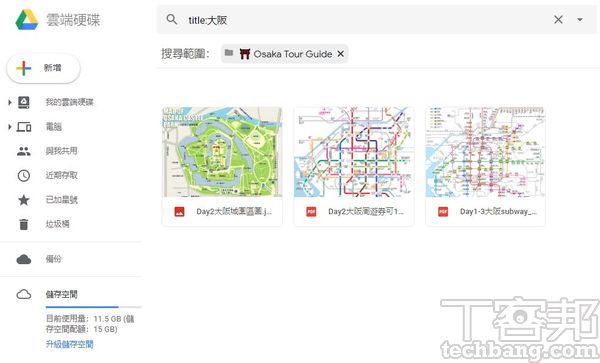Image resolution: width=600 pixels, height=363 pixels.
Task: Click PDF icon of Day2大阪周遊券 file
Action: [x=311, y=212]
